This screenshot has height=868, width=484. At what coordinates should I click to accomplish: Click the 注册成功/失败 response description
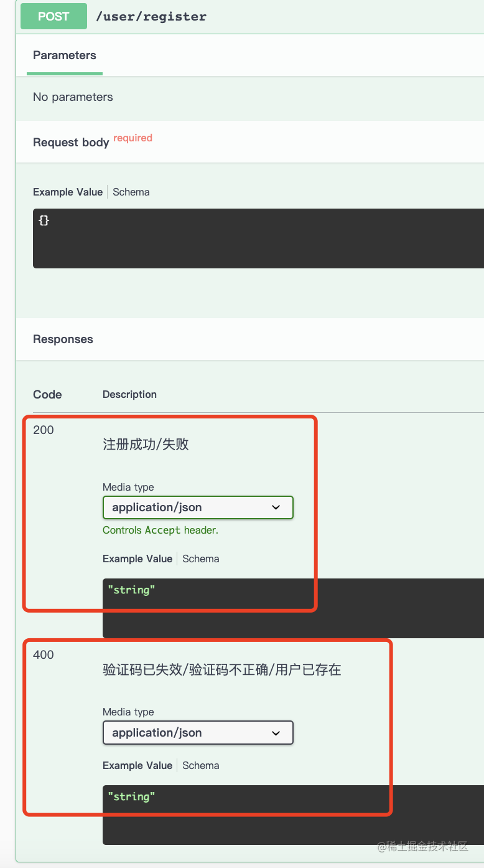pos(146,445)
